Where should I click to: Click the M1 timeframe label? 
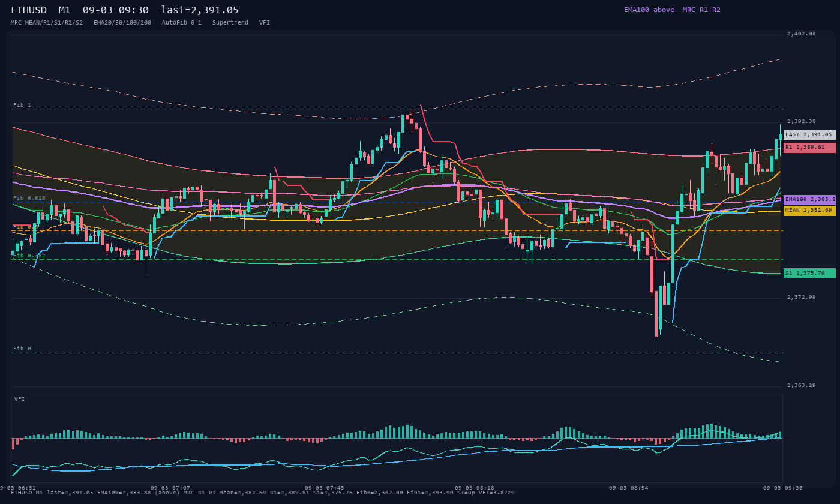[x=65, y=10]
